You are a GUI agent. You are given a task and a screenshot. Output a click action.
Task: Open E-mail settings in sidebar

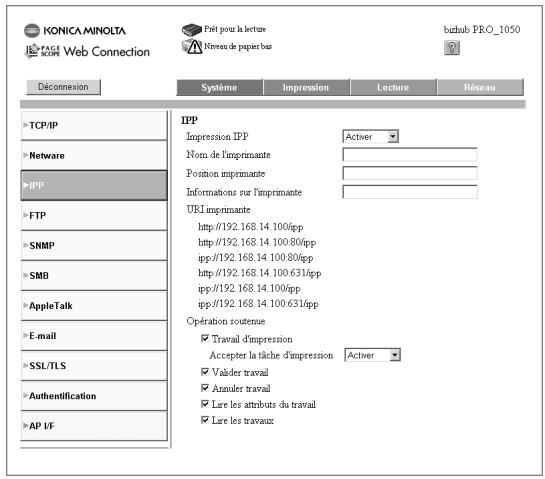click(x=94, y=336)
